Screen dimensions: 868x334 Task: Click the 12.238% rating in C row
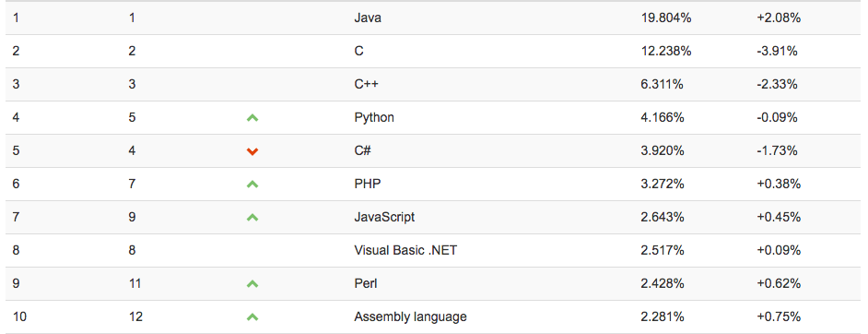click(x=666, y=51)
